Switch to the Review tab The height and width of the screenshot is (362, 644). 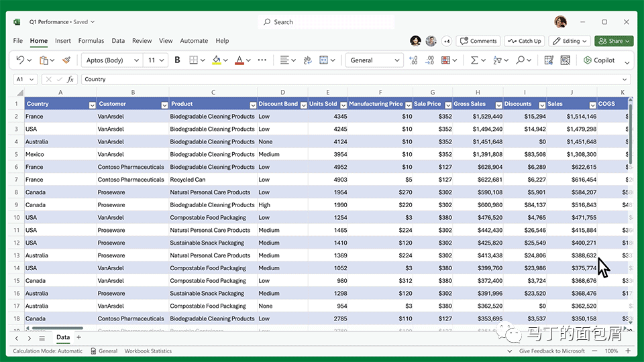point(142,41)
